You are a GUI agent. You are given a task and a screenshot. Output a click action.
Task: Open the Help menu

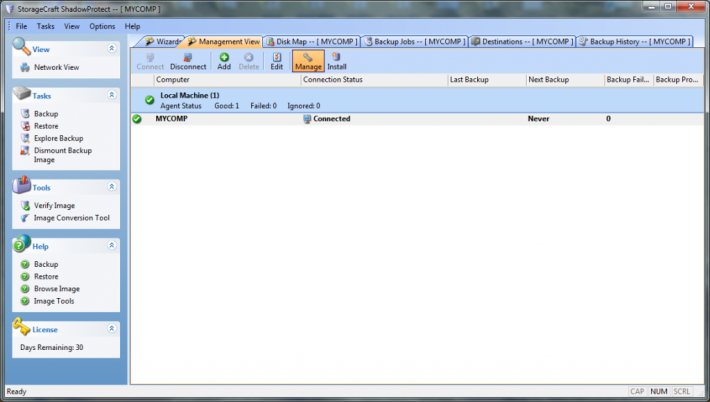click(132, 26)
